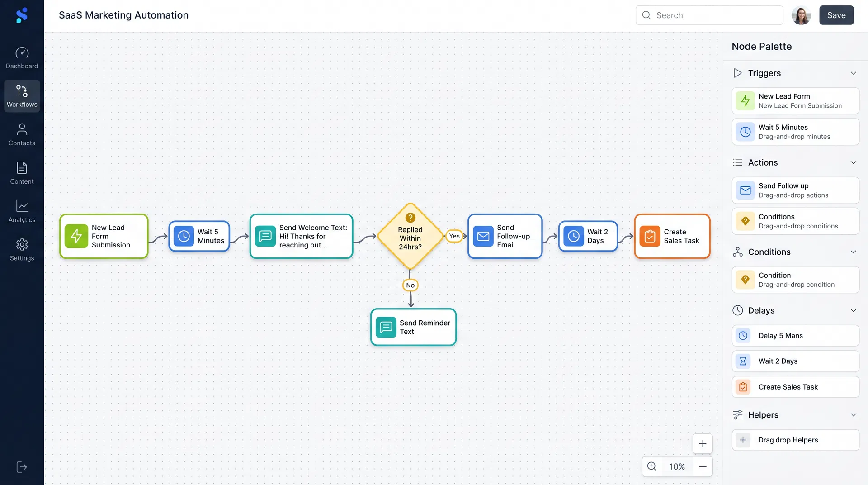Select the Wait 5 Minutes clock icon
The image size is (868, 485).
point(745,132)
